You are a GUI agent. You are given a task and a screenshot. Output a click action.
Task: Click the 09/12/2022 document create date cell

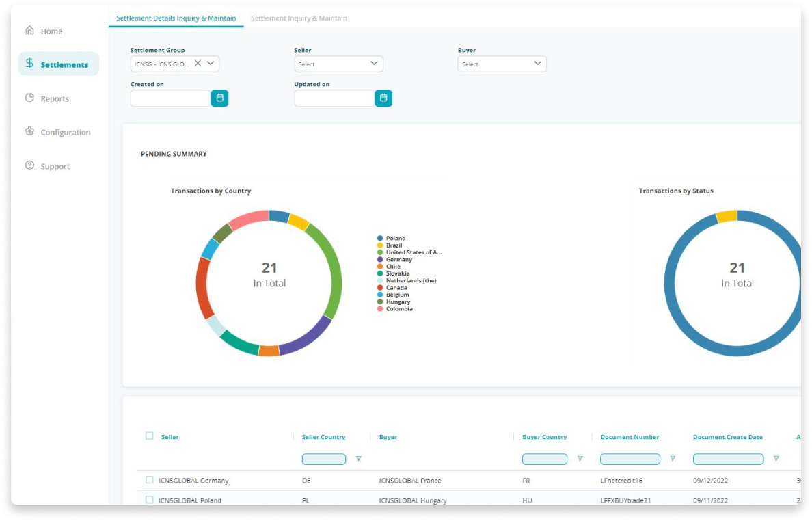(711, 481)
